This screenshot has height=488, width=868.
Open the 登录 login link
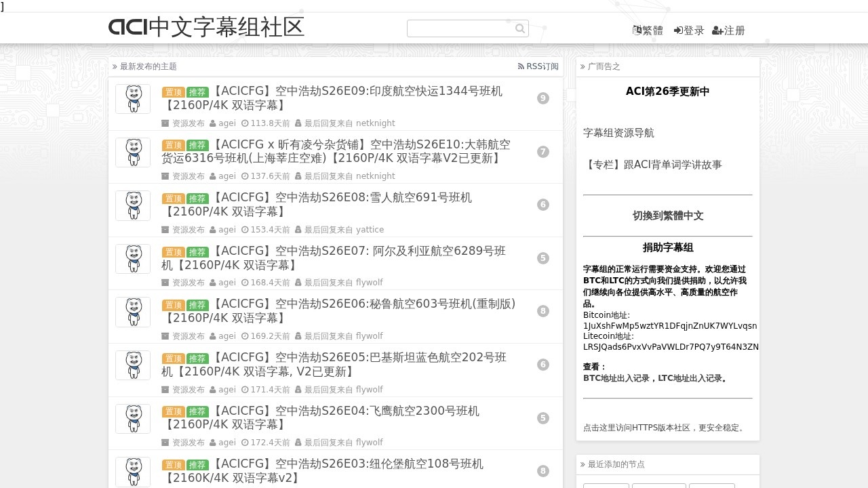point(689,30)
